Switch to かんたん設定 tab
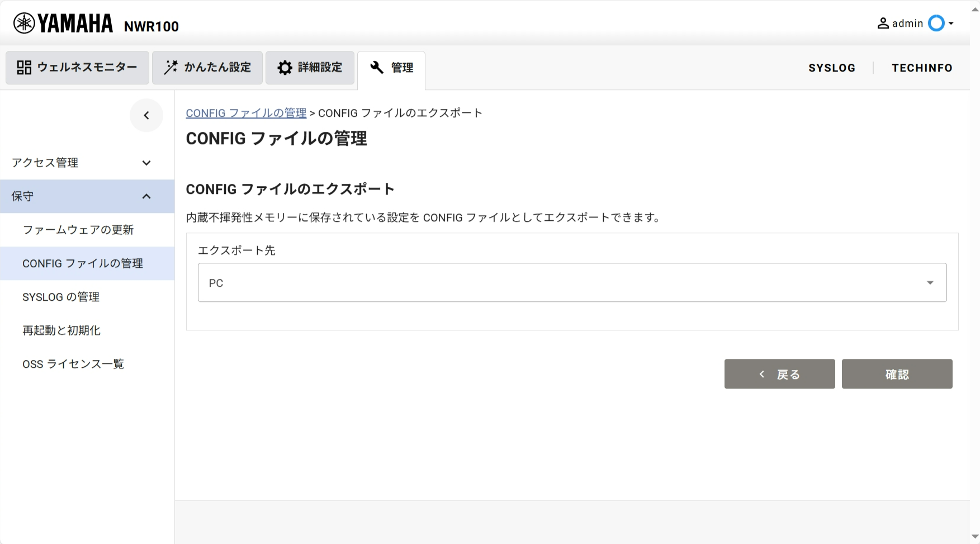The height and width of the screenshot is (544, 980). tap(207, 68)
